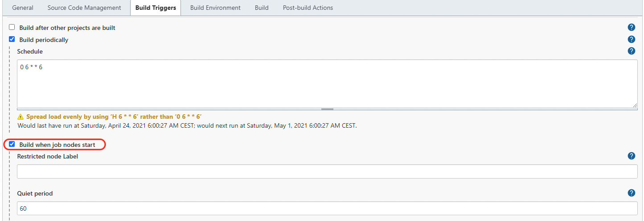The image size is (644, 221).
Task: Disable Build when job nodes start
Action: 12,144
